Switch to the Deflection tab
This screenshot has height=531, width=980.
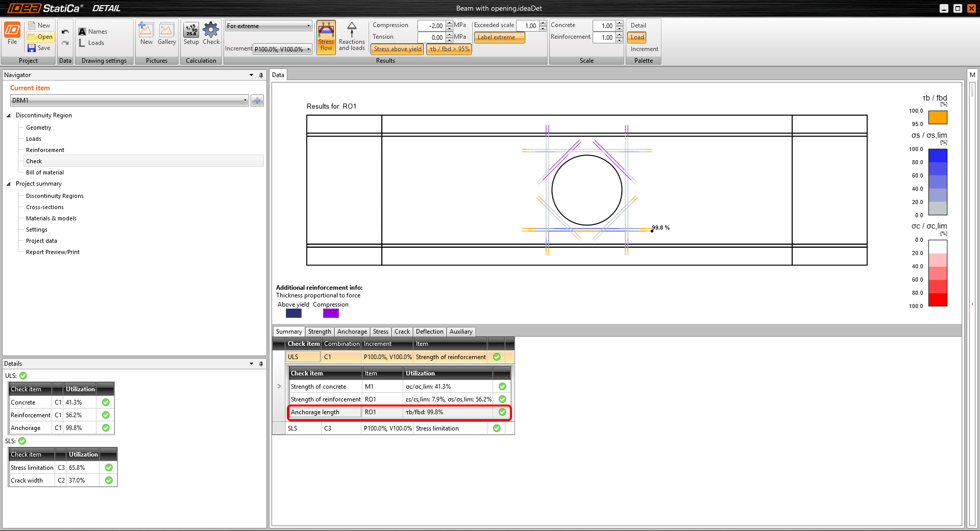point(429,332)
